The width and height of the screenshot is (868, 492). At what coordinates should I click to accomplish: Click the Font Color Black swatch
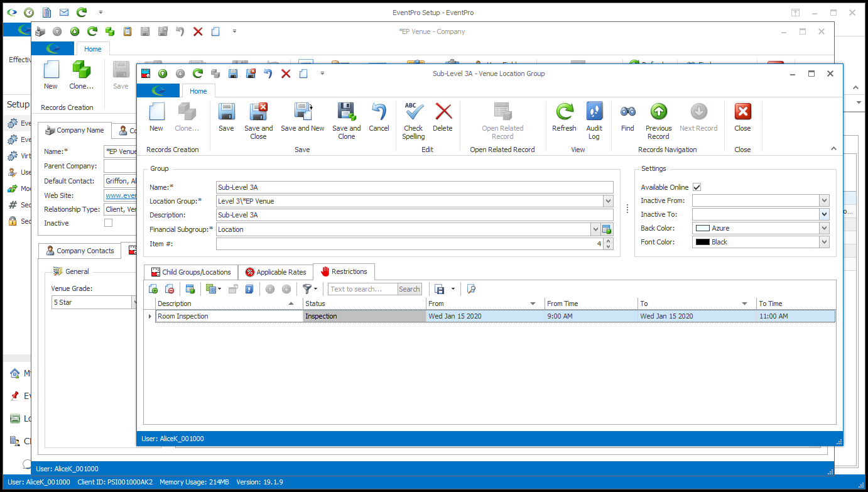[702, 242]
